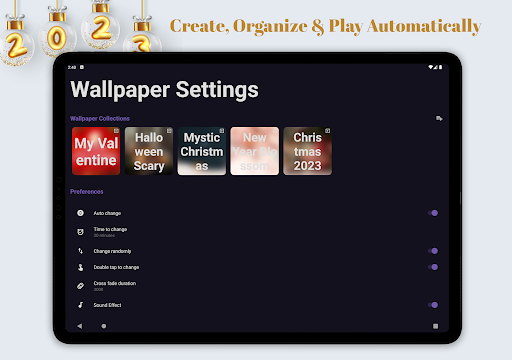Click the Cross fade duration icon

click(x=80, y=286)
